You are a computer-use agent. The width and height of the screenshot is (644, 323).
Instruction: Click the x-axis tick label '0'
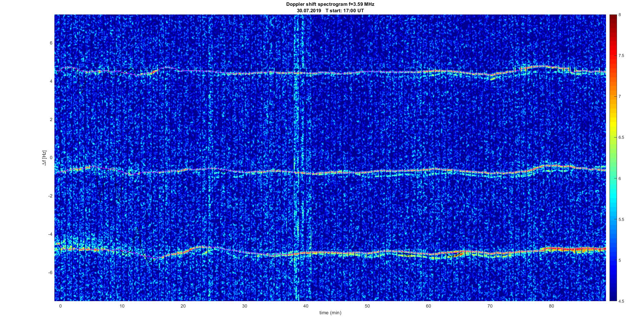(60, 306)
